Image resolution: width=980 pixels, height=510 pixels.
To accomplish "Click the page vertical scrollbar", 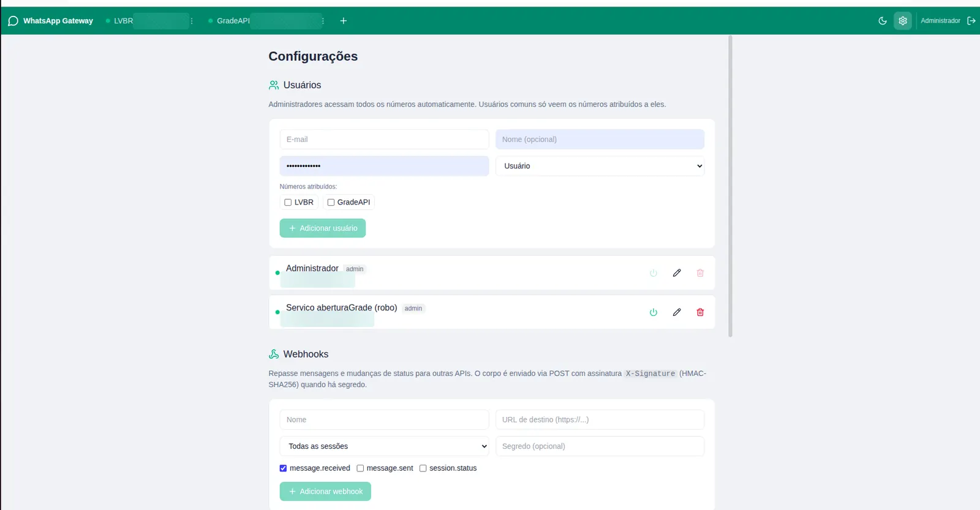I will pyautogui.click(x=730, y=186).
